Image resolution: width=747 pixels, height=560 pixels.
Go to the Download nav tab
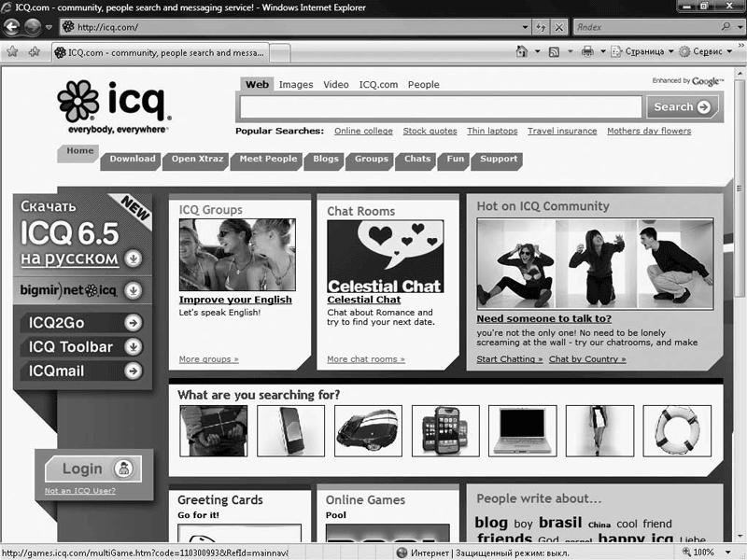pos(132,160)
